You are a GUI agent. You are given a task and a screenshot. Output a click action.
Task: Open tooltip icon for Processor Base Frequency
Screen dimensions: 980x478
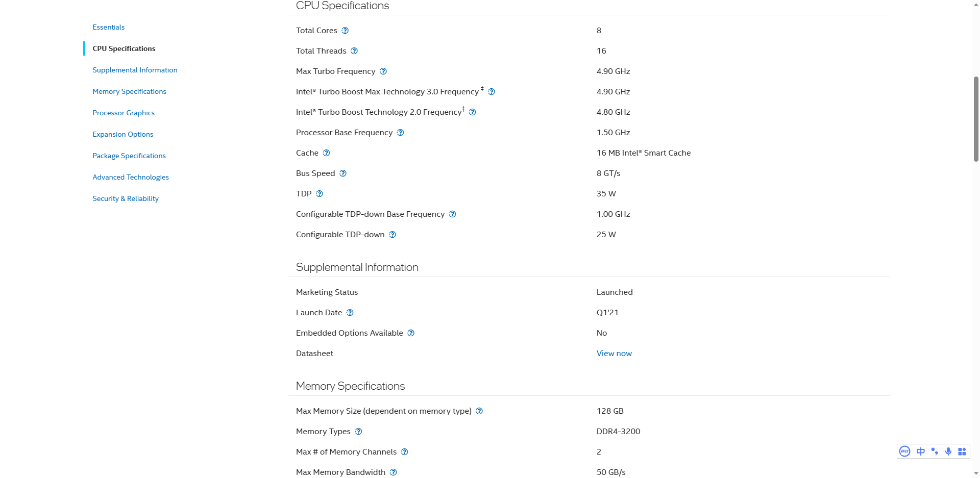pos(401,133)
